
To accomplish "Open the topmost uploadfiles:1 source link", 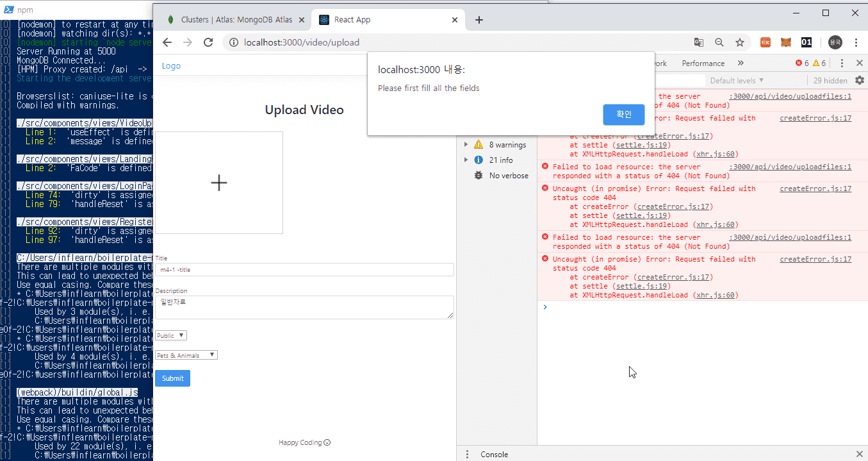I will (x=790, y=96).
